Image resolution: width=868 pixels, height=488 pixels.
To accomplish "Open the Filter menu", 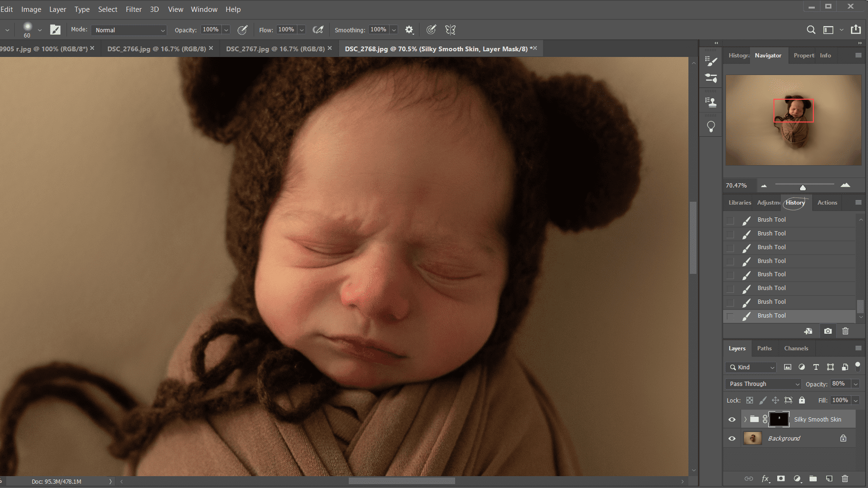I will 134,9.
